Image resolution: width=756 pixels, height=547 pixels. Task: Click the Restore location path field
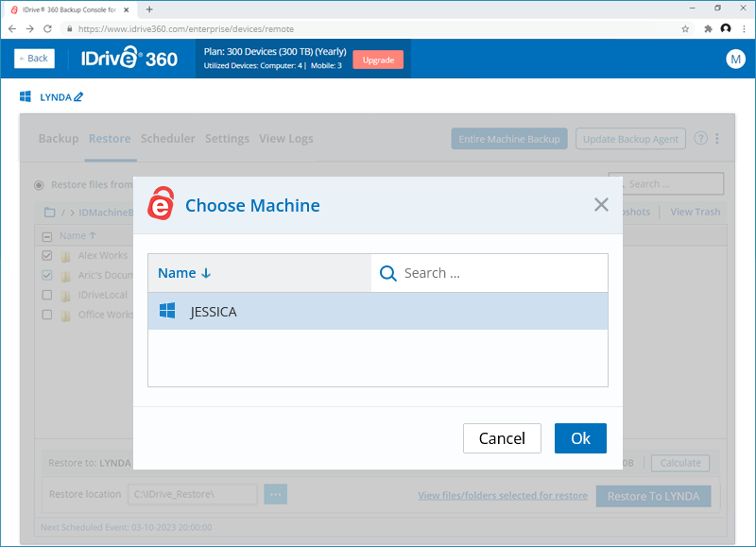(x=193, y=494)
